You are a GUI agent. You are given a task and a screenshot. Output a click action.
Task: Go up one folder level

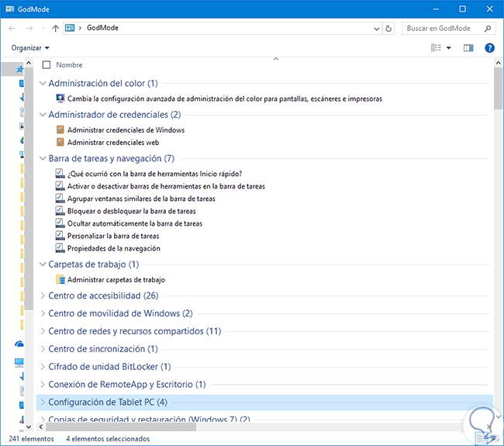(55, 28)
